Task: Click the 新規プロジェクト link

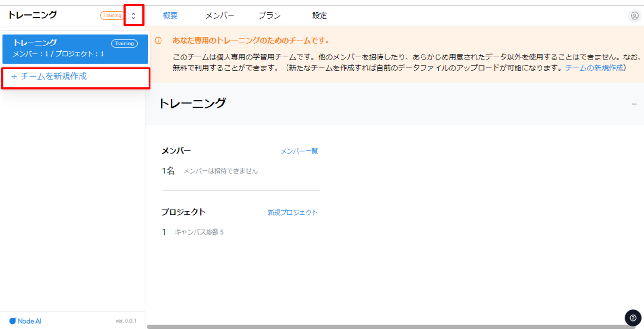Action: (x=293, y=212)
